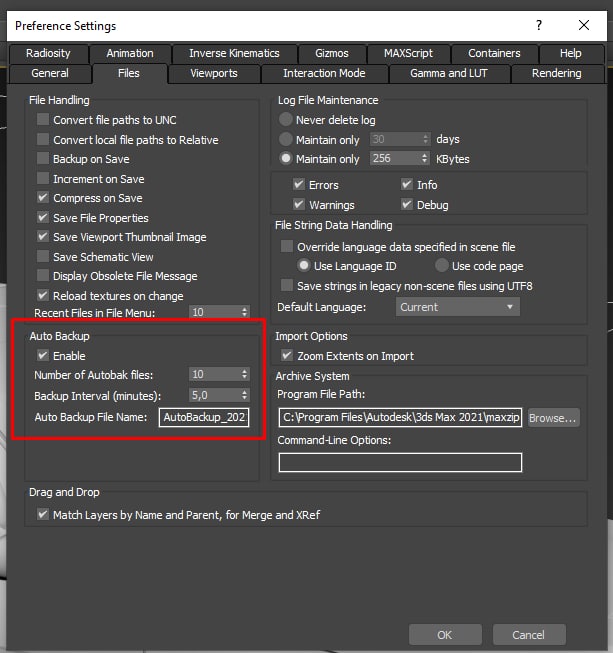Select Use code page radio button

[x=442, y=265]
